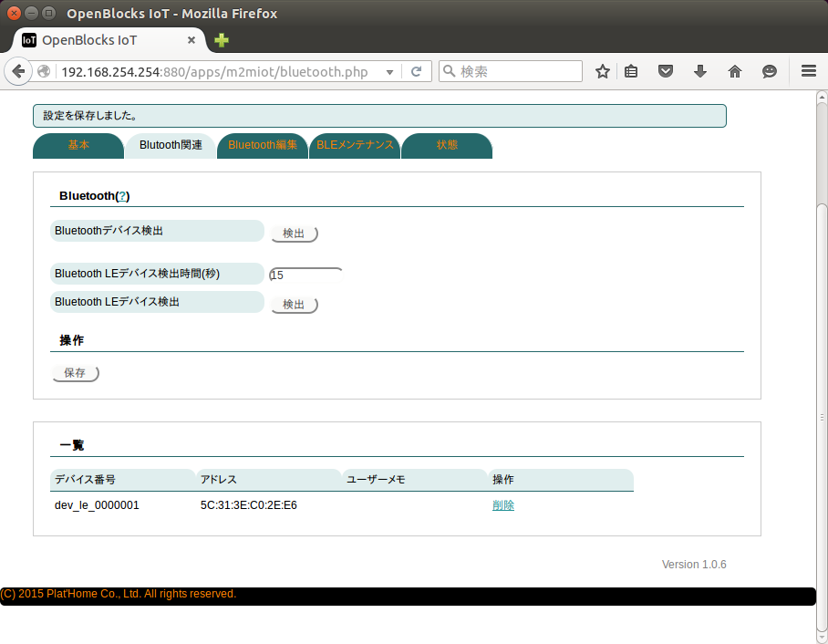Viewport: 828px width, 644px height.
Task: Open the Hello chat smiley icon
Action: 770,71
